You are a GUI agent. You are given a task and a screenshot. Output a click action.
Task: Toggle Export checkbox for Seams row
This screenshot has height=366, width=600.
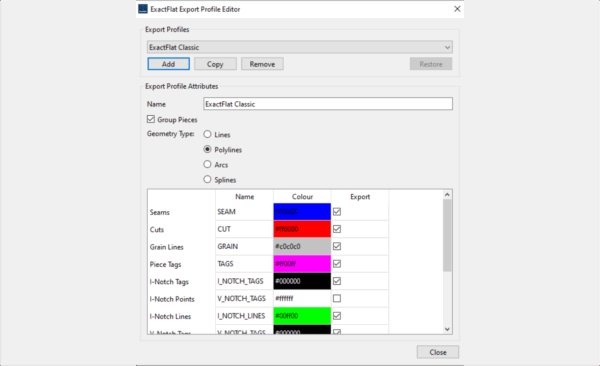coord(337,212)
